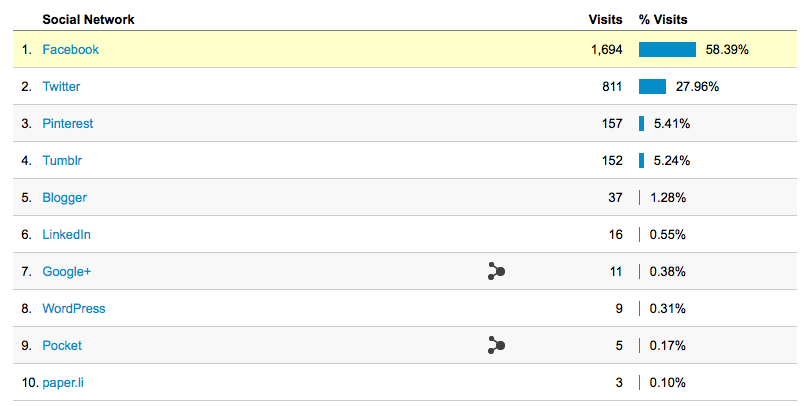Click the Pinterest 5.41% bar

pos(641,124)
